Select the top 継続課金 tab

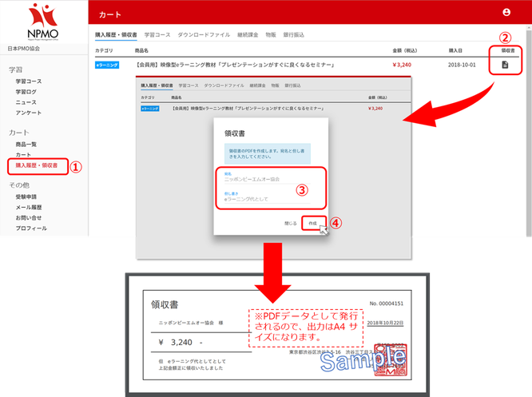[x=248, y=34]
